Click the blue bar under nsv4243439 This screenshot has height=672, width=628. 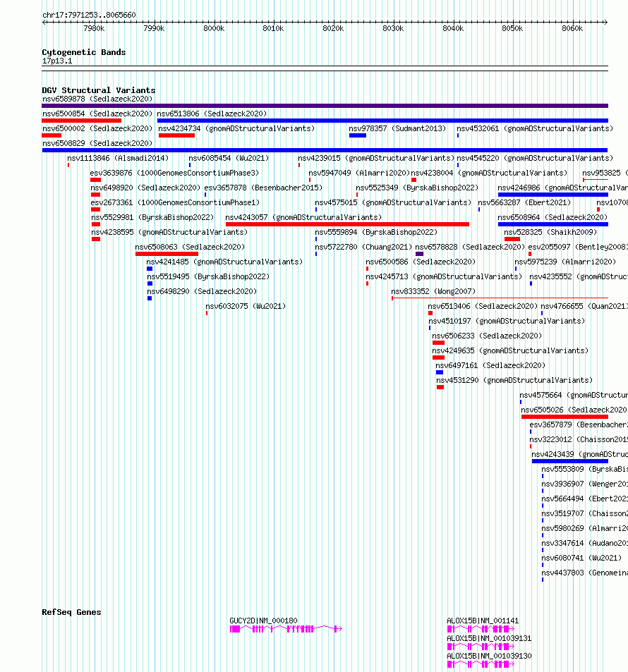[569, 461]
